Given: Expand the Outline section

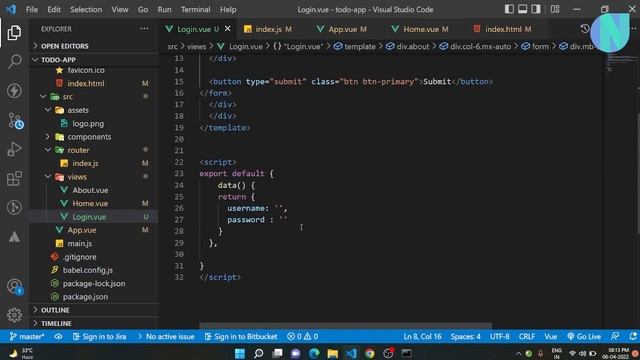Looking at the screenshot, I should click(94, 310).
